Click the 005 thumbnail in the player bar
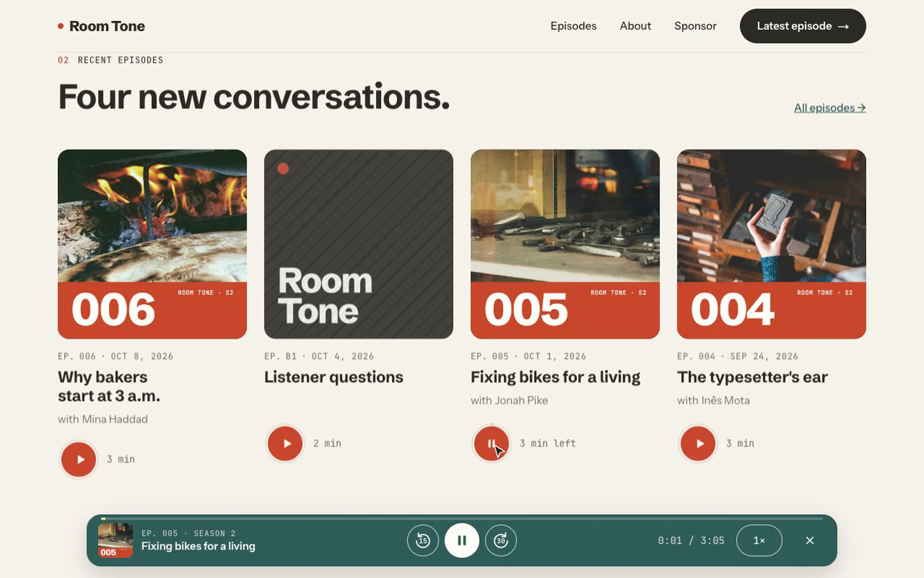924x578 pixels. (115, 540)
